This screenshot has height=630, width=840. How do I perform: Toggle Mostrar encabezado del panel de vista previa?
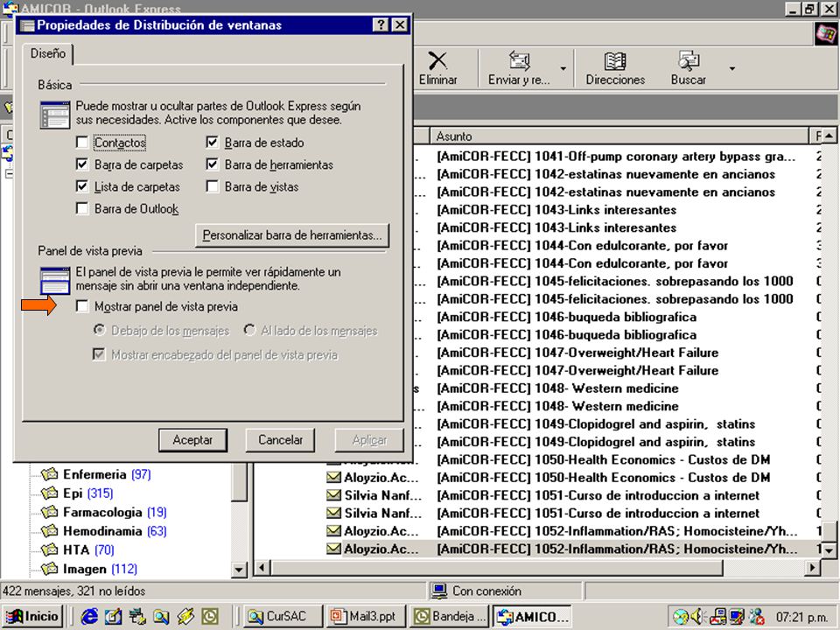click(x=99, y=354)
